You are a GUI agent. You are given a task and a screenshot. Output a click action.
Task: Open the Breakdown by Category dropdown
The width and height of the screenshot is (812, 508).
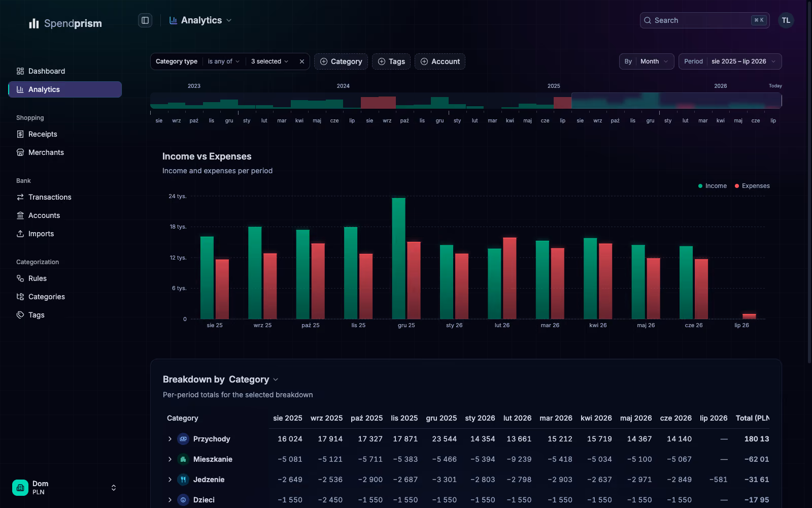pyautogui.click(x=254, y=379)
